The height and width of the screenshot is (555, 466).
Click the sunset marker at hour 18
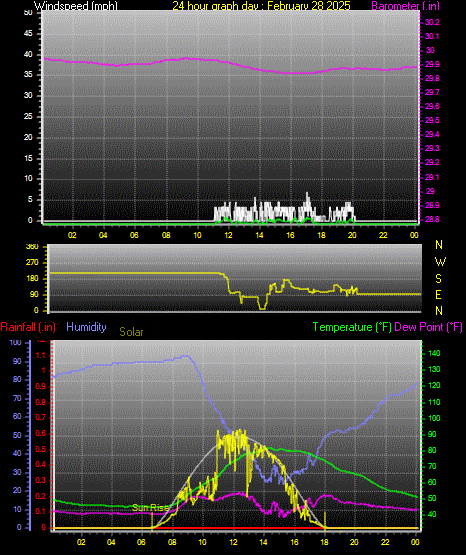[325, 520]
